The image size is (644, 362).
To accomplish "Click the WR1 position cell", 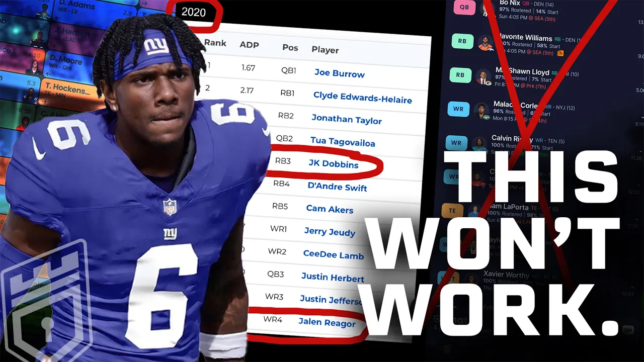I will point(278,229).
